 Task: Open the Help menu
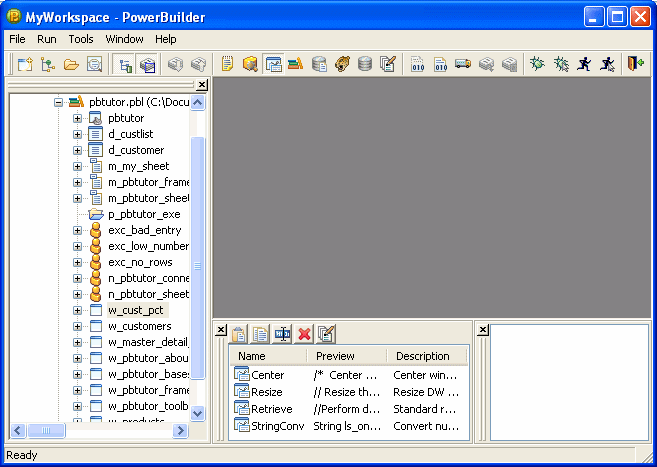point(166,39)
